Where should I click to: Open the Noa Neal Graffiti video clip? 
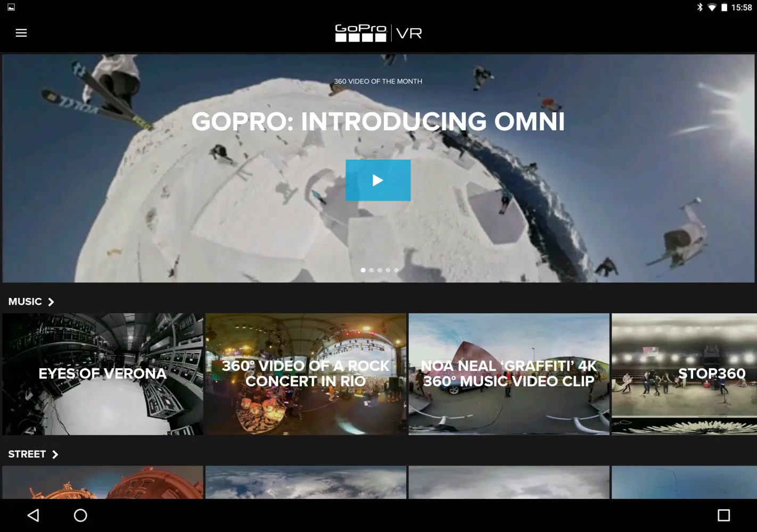pyautogui.click(x=509, y=374)
